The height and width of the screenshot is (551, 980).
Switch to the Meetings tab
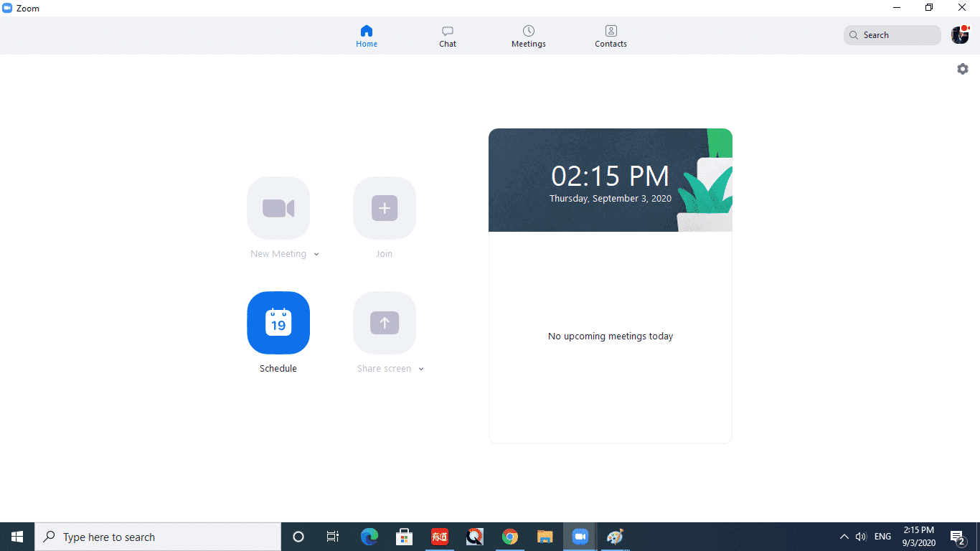[x=529, y=36]
